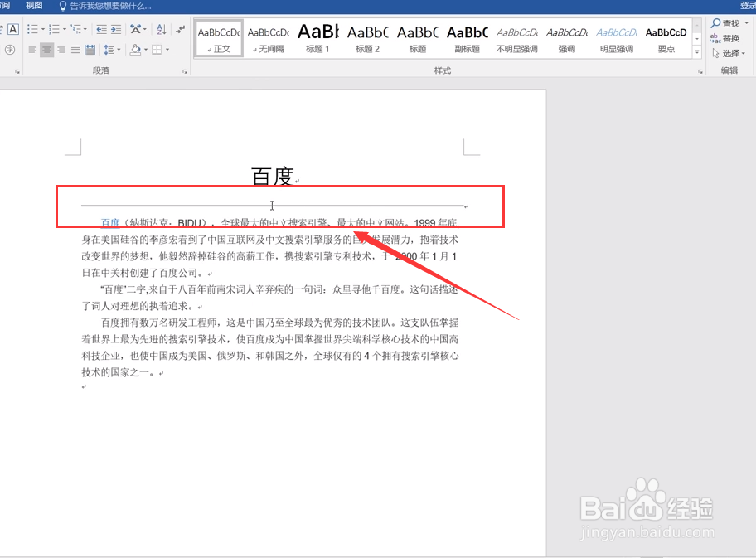Enable distributed text alignment
The height and width of the screenshot is (558, 756).
coord(89,50)
